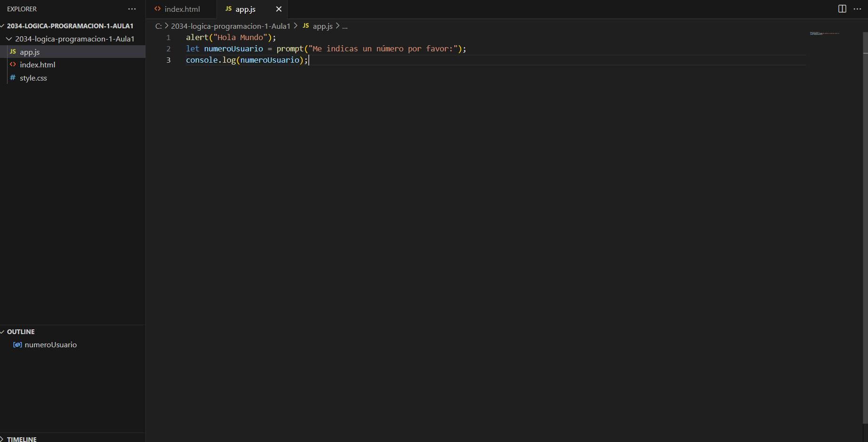Open the 2034-logica-programacion-1-Aula1 breadcrumb
This screenshot has height=442, width=868.
pos(231,26)
